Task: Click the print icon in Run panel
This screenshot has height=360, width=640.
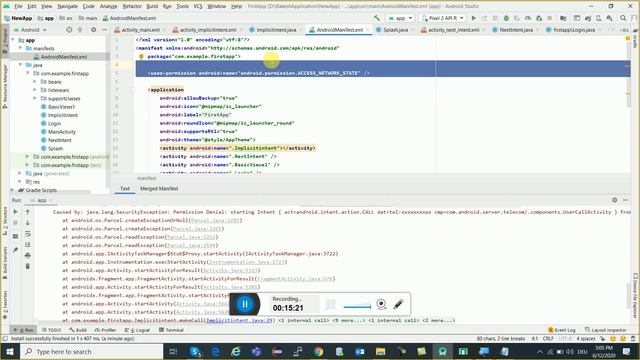Action: (27, 256)
